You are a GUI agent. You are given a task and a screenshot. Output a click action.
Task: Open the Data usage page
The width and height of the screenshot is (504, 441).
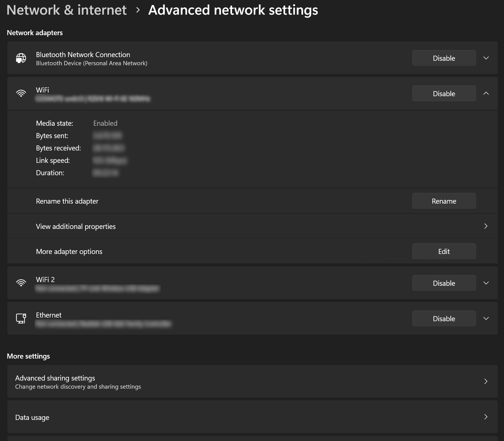point(32,417)
